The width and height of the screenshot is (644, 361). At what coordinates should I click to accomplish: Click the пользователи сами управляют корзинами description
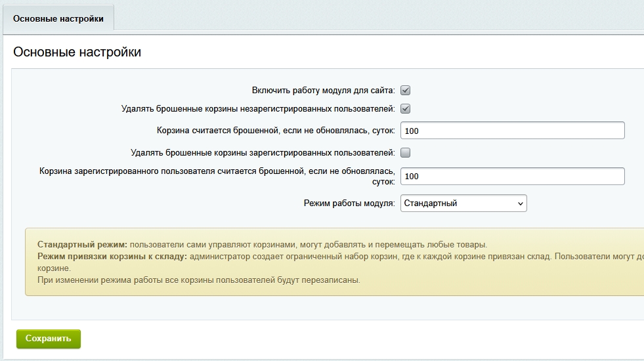(x=309, y=244)
